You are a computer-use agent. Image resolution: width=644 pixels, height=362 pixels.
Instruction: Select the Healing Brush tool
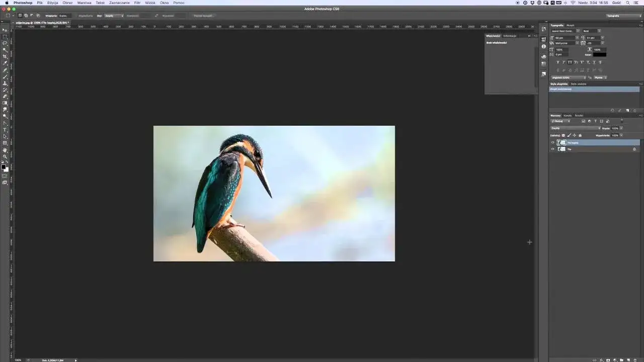pyautogui.click(x=5, y=70)
